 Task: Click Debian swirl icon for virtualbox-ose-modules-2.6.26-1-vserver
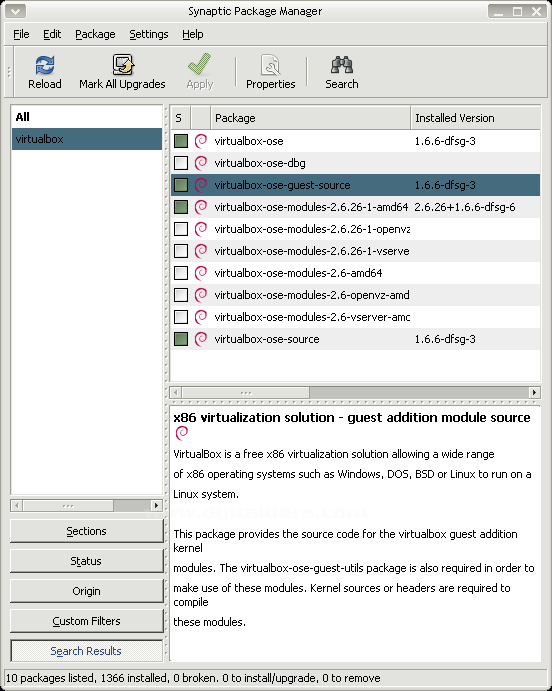click(201, 251)
